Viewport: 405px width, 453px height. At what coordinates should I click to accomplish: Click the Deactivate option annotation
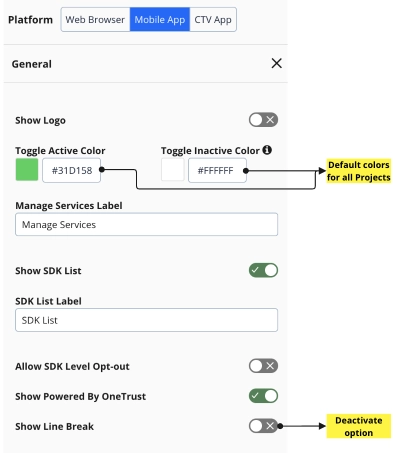(x=358, y=426)
